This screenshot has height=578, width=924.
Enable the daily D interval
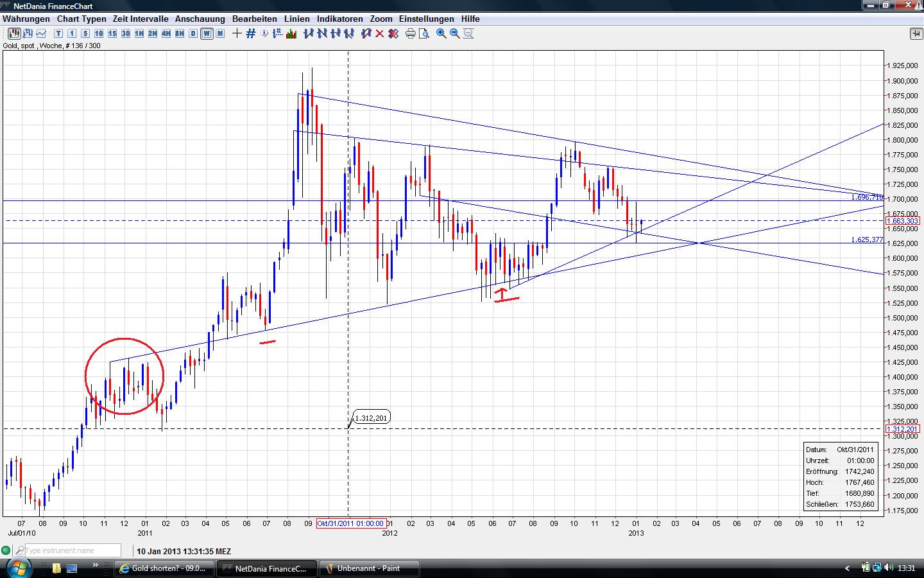point(192,33)
